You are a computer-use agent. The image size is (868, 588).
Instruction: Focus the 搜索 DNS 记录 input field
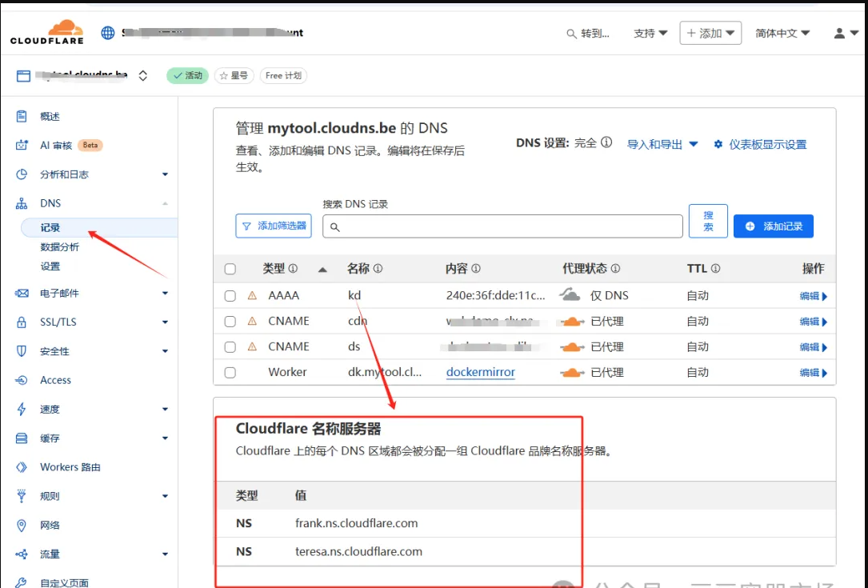[502, 226]
